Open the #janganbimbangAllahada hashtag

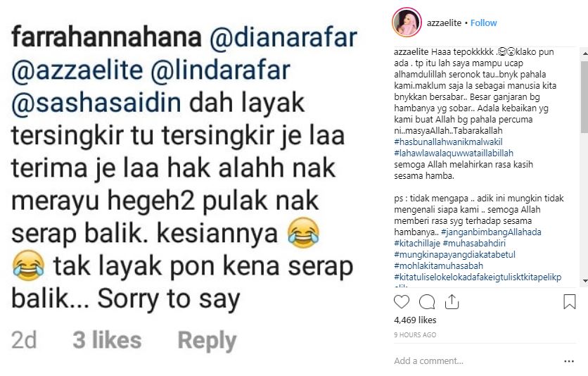point(491,232)
